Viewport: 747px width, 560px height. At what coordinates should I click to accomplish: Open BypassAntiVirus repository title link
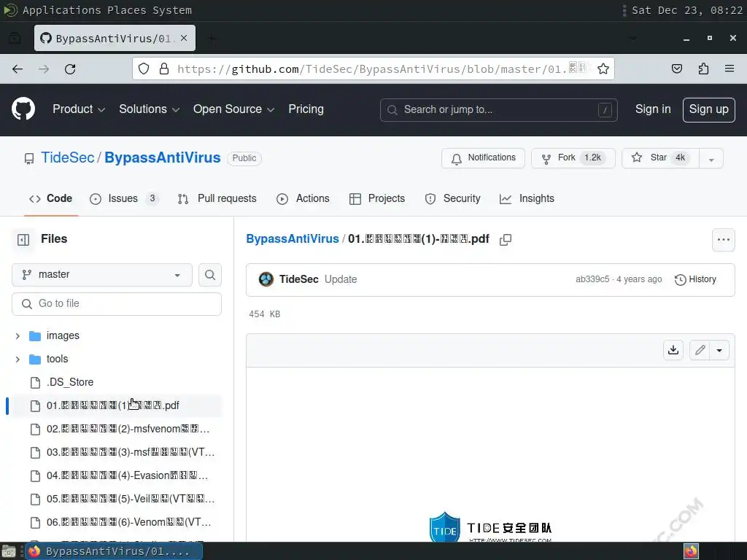(x=163, y=157)
